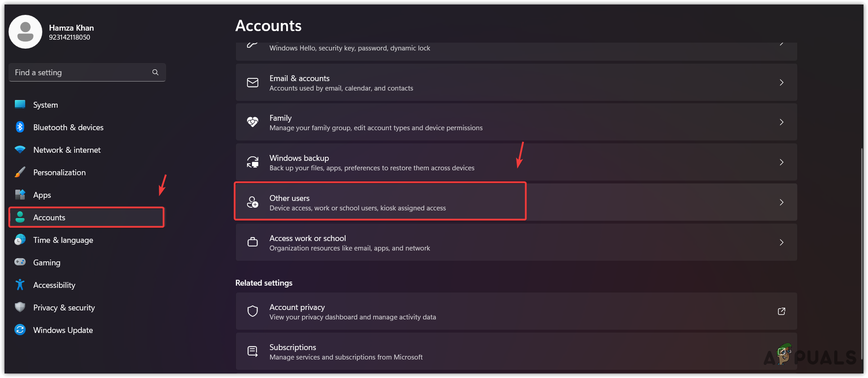Click the search magnifier icon
Screen dimensions: 868x378
[x=155, y=72]
